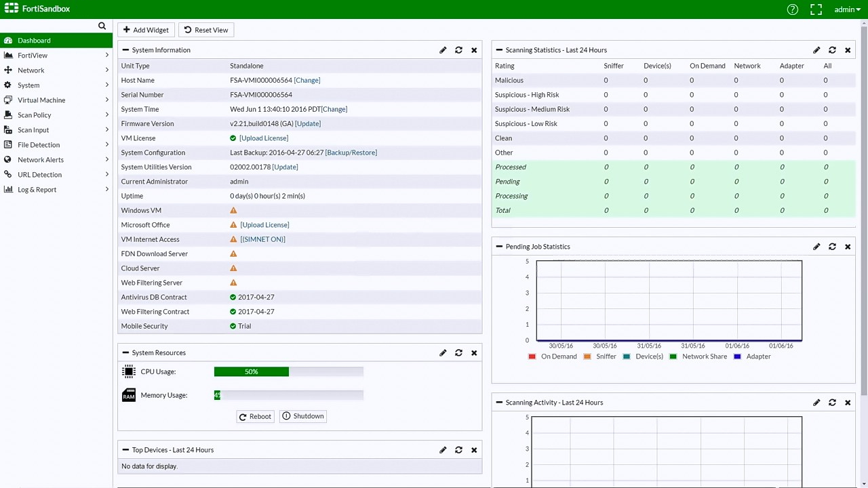Collapse the Scanning Statistics widget

499,50
